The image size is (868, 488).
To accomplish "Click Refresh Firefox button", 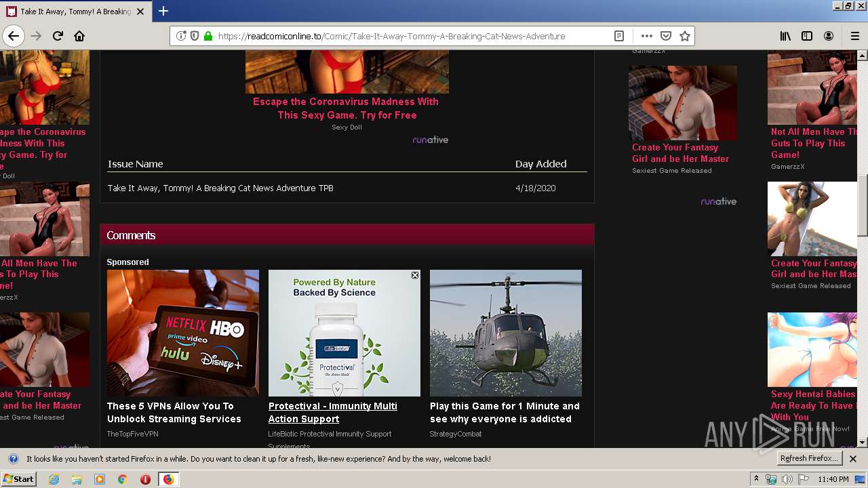I will [810, 458].
